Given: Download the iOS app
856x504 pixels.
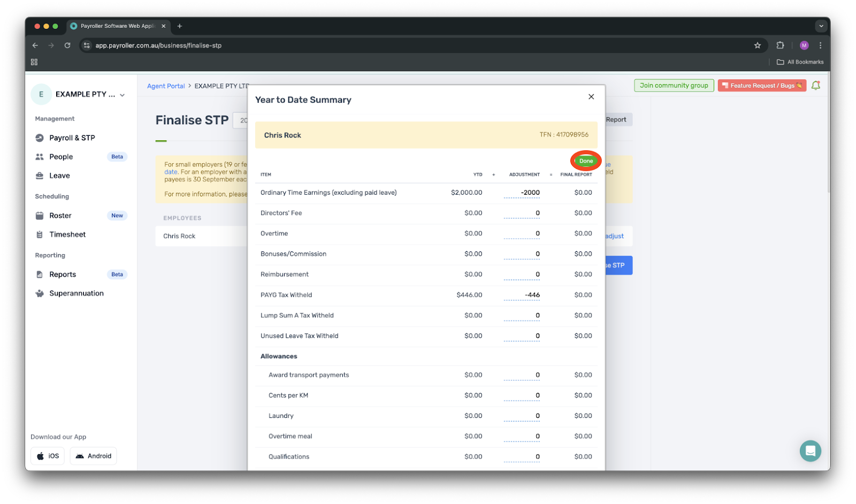Looking at the screenshot, I should click(48, 456).
